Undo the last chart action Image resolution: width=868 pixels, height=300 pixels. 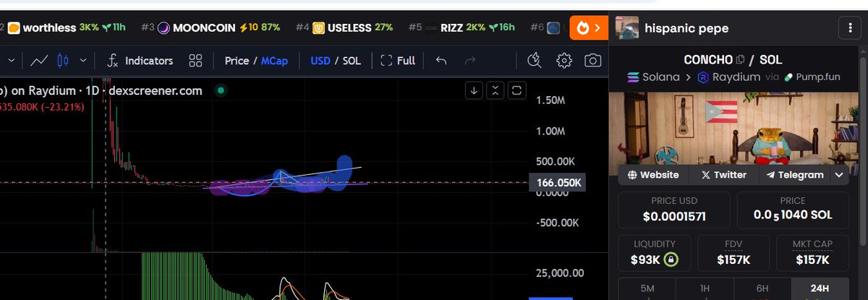coord(441,61)
